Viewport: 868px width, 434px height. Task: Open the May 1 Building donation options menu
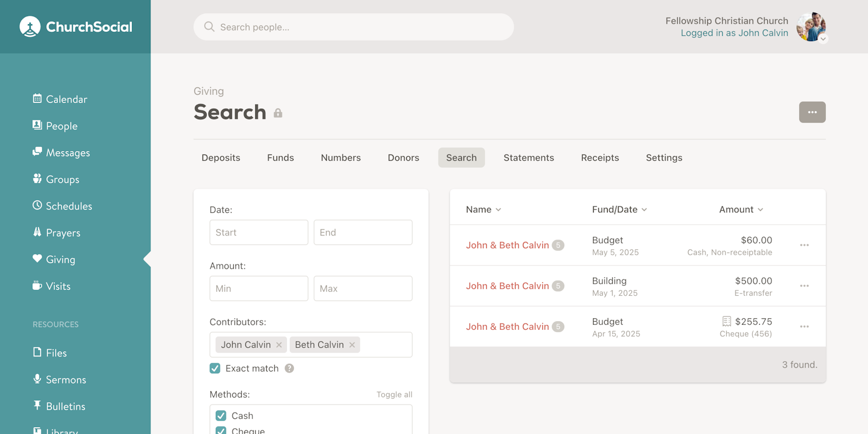pyautogui.click(x=804, y=285)
